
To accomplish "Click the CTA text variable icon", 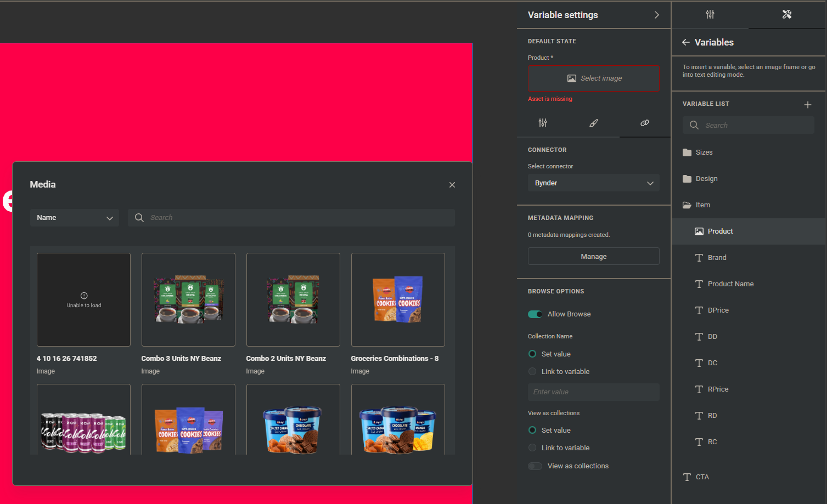I will click(x=688, y=477).
